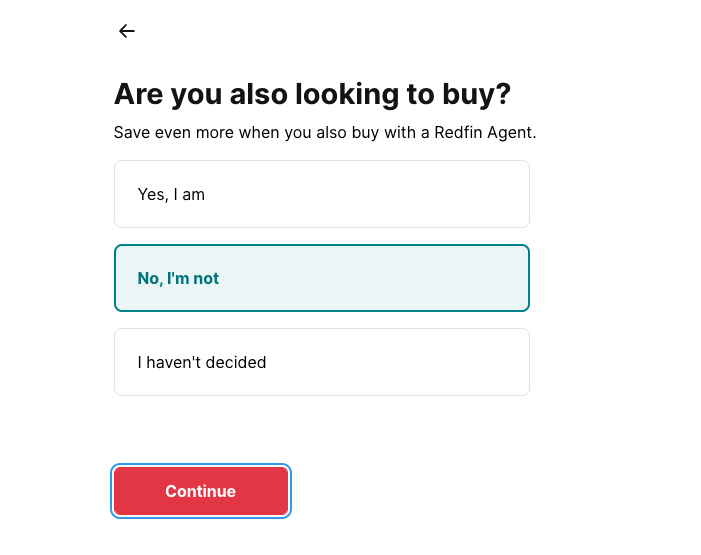Mark that you are undecided about buying

tap(321, 362)
